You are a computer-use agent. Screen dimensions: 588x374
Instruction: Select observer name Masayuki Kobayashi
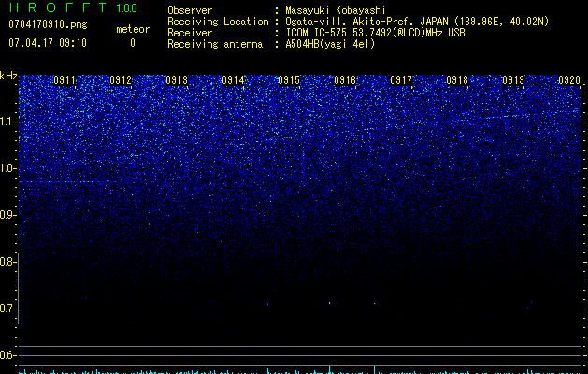(x=336, y=10)
